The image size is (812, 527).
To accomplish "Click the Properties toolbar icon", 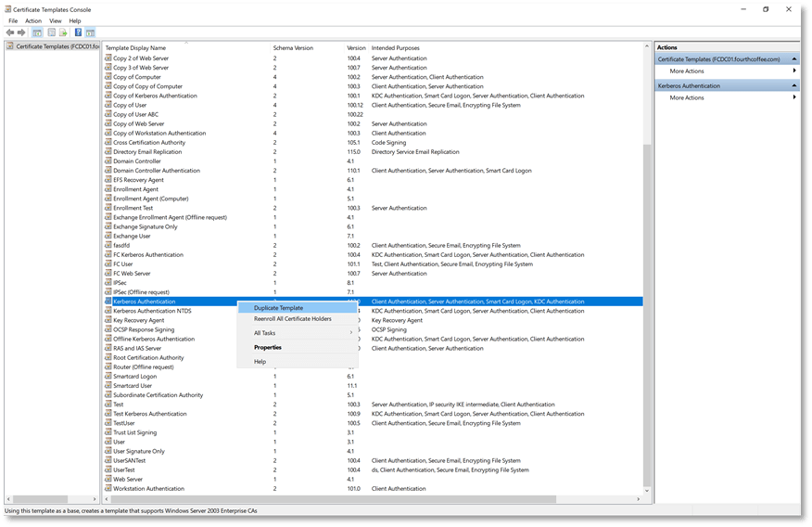I will point(51,32).
